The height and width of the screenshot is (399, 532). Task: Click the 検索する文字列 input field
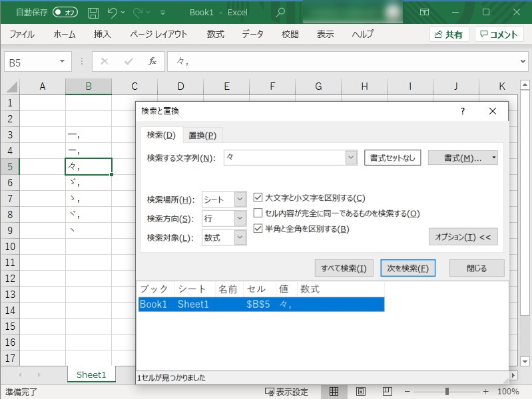(x=285, y=158)
